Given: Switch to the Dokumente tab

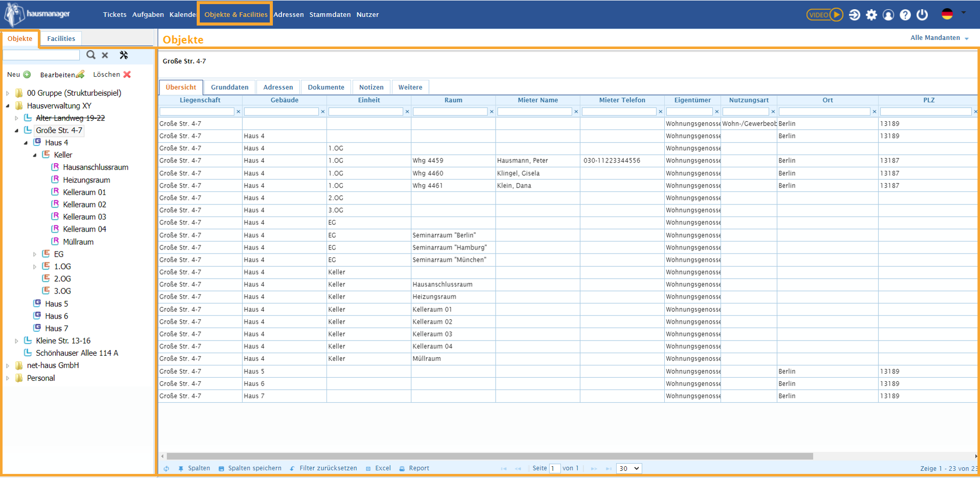Looking at the screenshot, I should (326, 87).
